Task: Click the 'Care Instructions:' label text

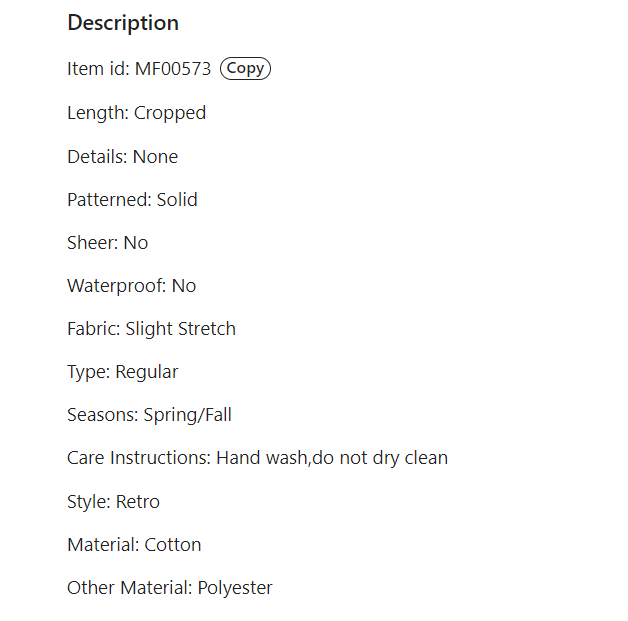Action: [139, 458]
